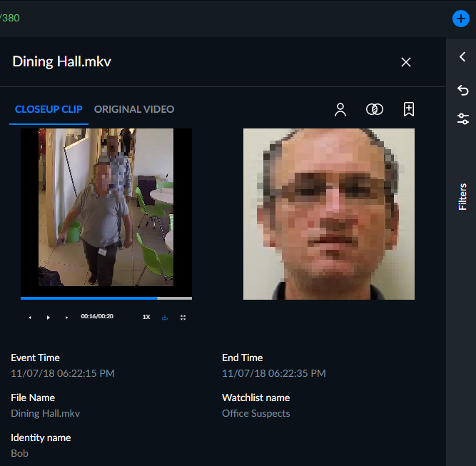Step forward one frame in clip
476x466 pixels.
pos(66,318)
